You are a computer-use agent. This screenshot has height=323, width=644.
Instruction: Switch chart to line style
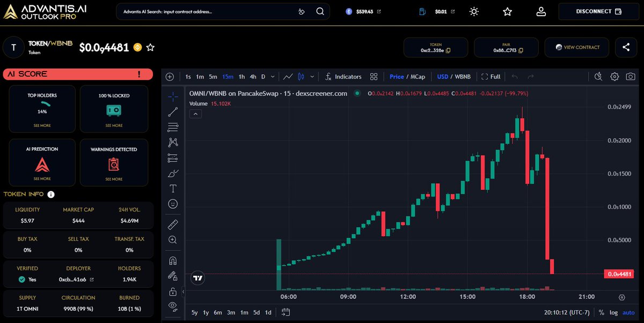click(288, 77)
